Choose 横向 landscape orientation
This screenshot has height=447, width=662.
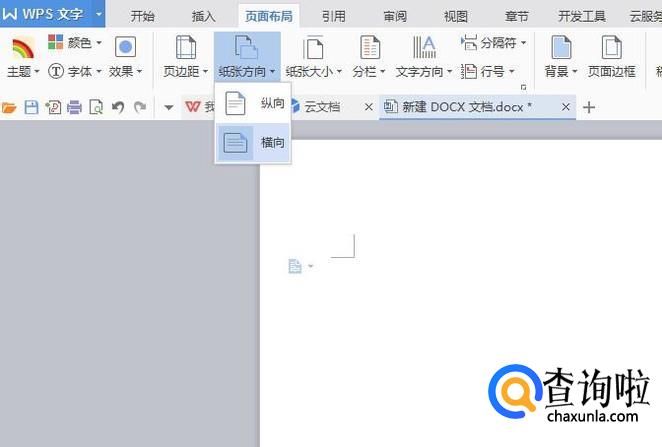tap(253, 143)
